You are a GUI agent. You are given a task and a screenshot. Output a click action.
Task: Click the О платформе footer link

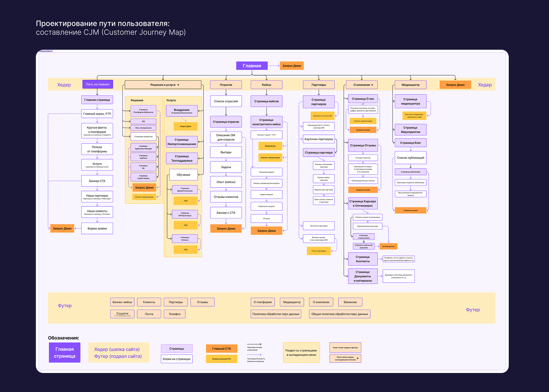263,302
